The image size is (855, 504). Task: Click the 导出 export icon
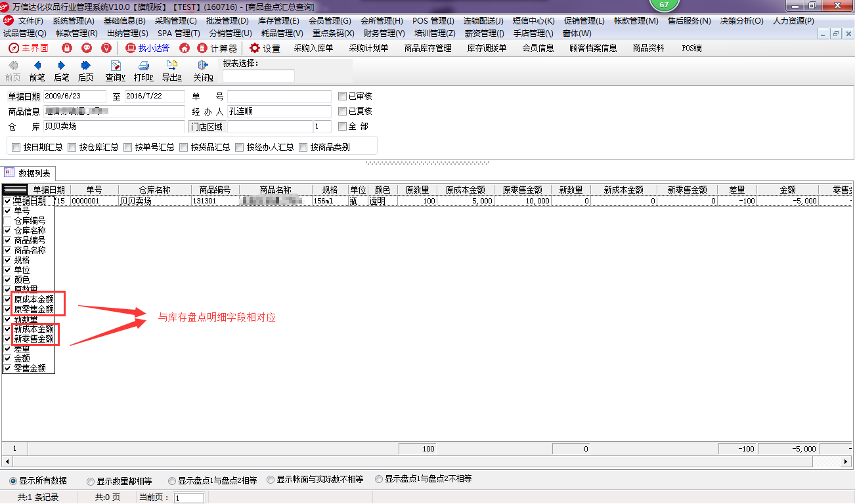click(171, 66)
